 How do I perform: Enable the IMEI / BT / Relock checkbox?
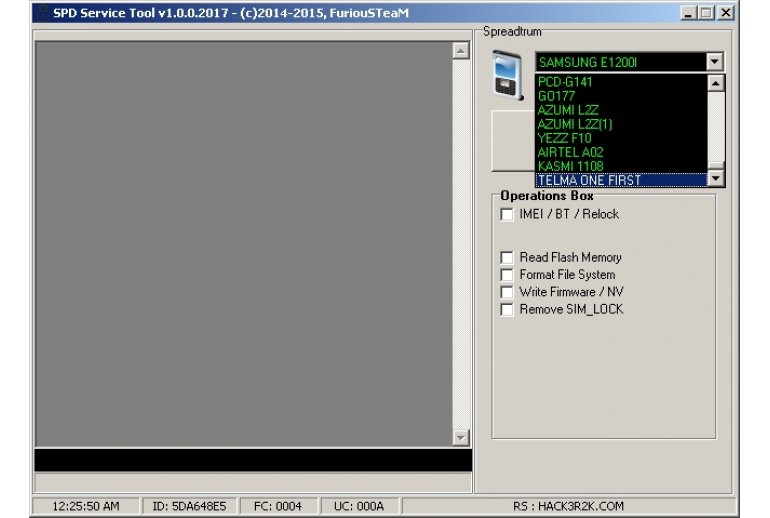[507, 215]
